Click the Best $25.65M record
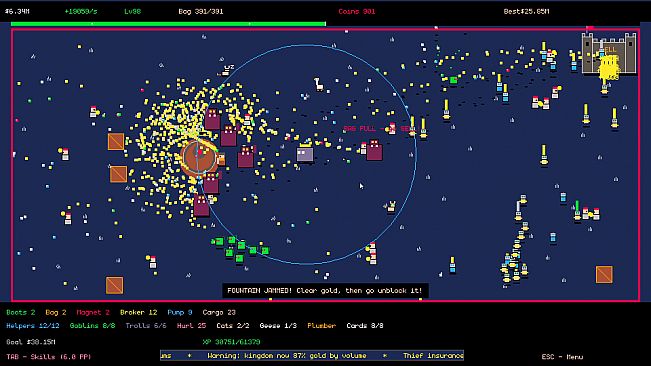This screenshot has width=651, height=366. 526,12
